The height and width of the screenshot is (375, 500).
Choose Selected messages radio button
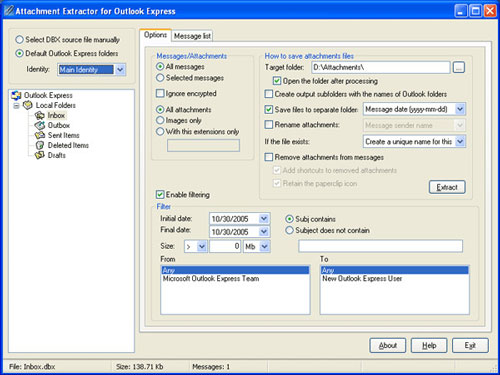pyautogui.click(x=160, y=78)
